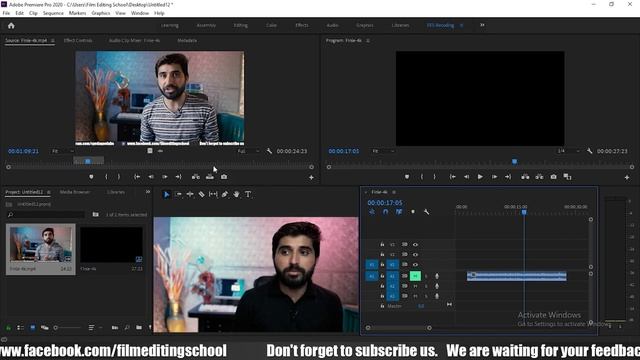Select the Track Select Forward tool
640x360 pixels.
pyautogui.click(x=178, y=195)
